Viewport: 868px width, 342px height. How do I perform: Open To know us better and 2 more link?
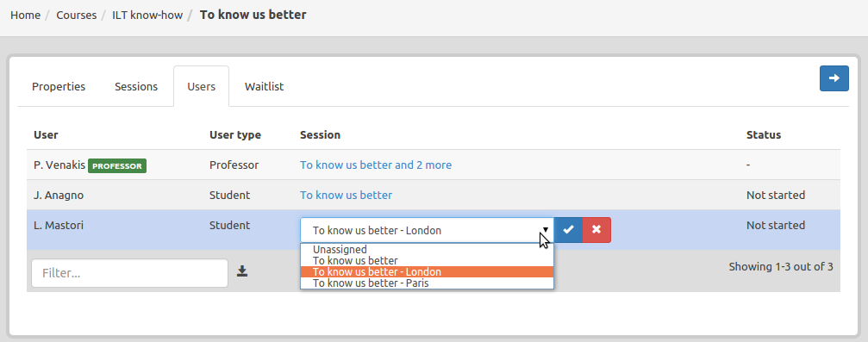375,165
